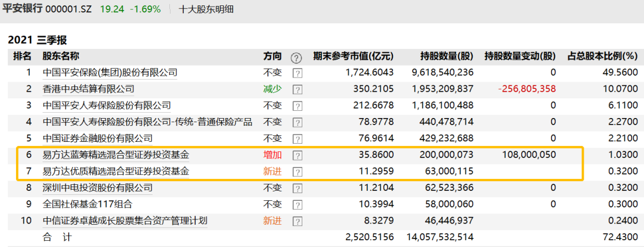
Task: Click market value 35.8600
Action: pyautogui.click(x=376, y=155)
